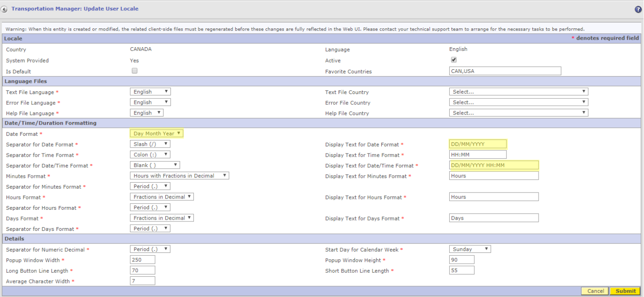The image size is (644, 297).
Task: Open the Start Day for Calendar Week dropdown
Action: 470,249
